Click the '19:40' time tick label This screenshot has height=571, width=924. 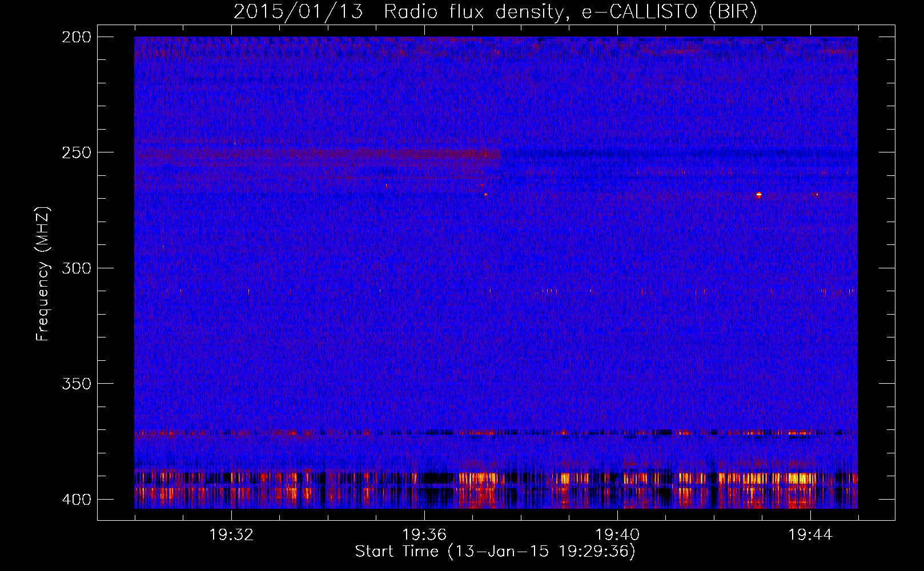point(617,535)
